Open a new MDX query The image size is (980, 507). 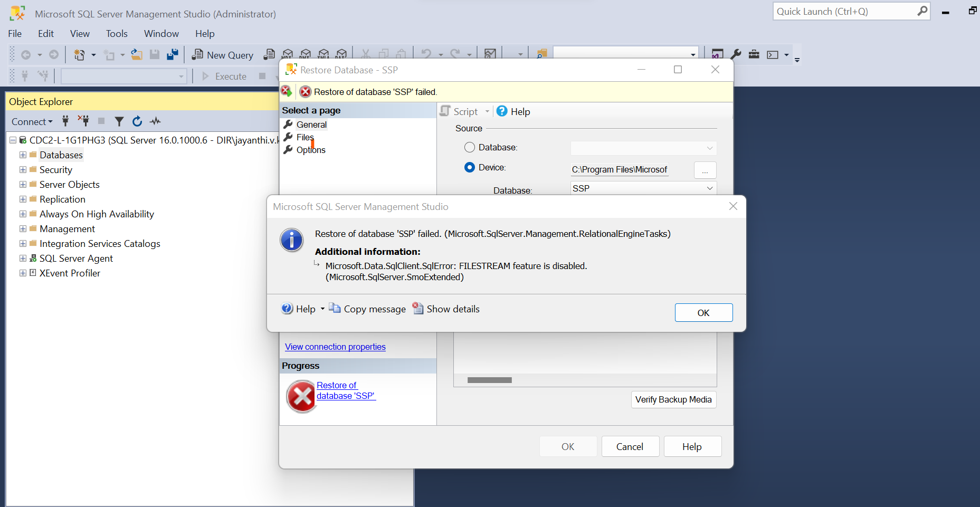[x=287, y=54]
